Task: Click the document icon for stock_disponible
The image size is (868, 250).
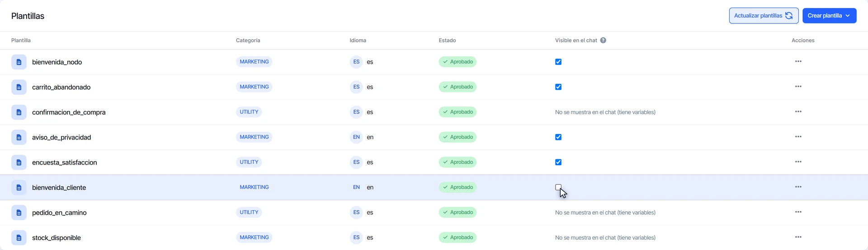Action: click(x=19, y=237)
